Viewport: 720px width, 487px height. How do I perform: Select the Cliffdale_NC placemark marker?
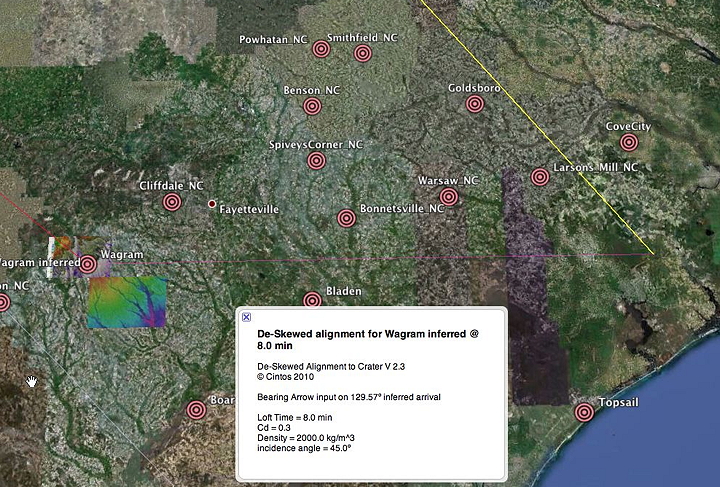point(172,202)
